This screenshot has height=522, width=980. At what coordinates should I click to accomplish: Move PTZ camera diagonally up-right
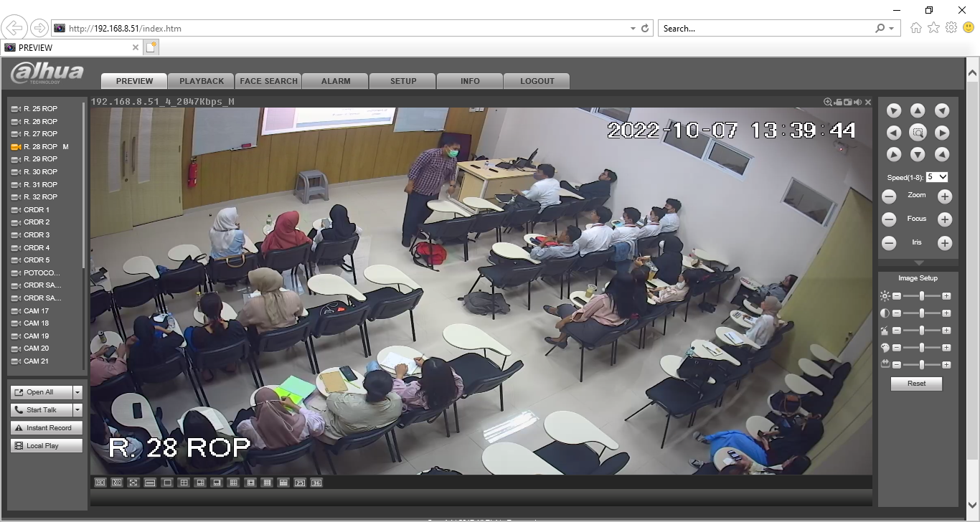[x=942, y=110]
